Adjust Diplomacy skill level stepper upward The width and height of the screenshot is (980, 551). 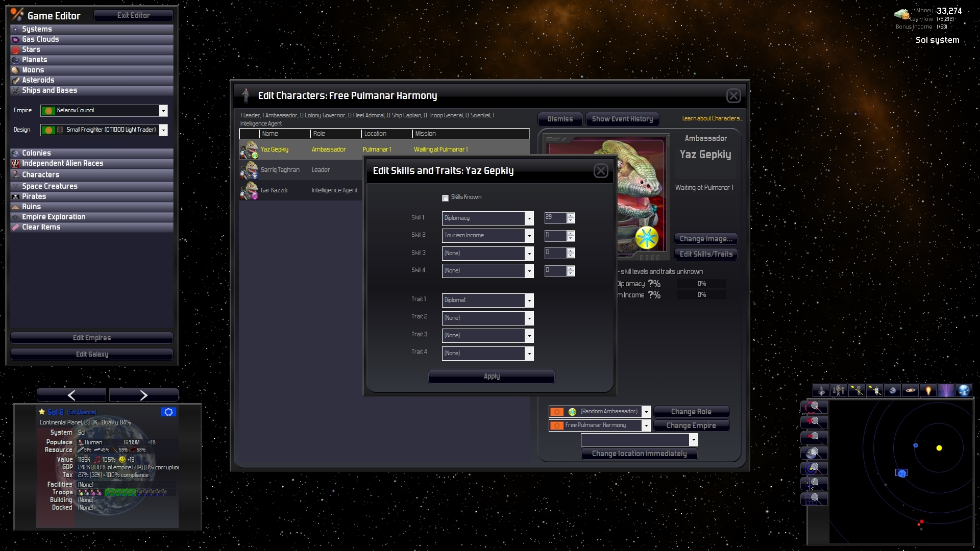tap(571, 214)
